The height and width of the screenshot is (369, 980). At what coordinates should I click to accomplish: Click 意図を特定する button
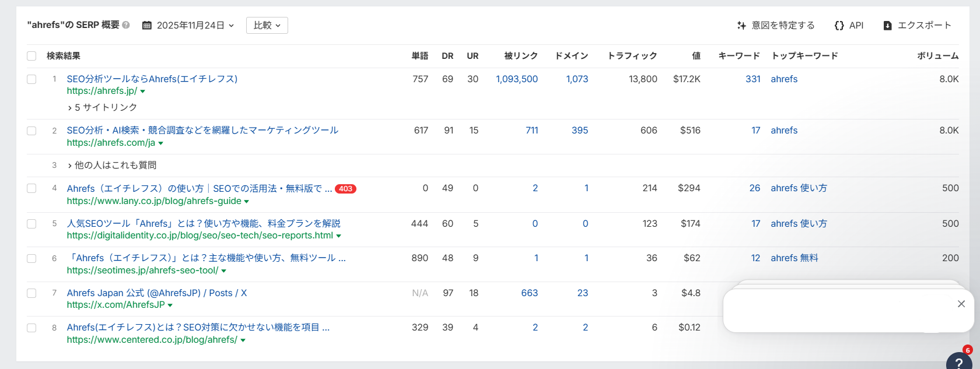pos(776,25)
